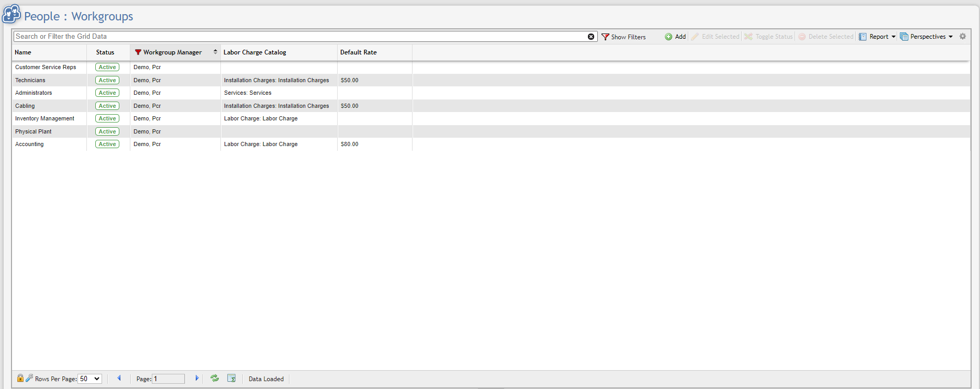
Task: Click the wrench icon in footer
Action: pos(29,378)
